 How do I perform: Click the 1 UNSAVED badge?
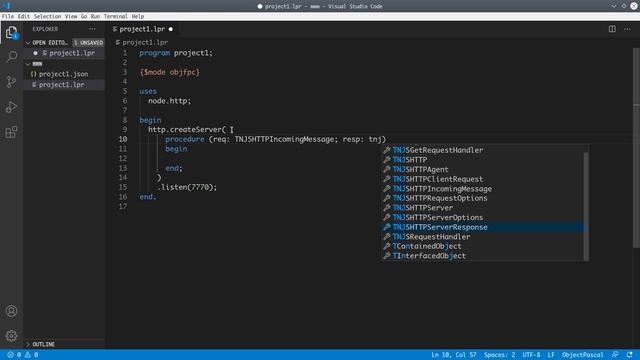88,42
